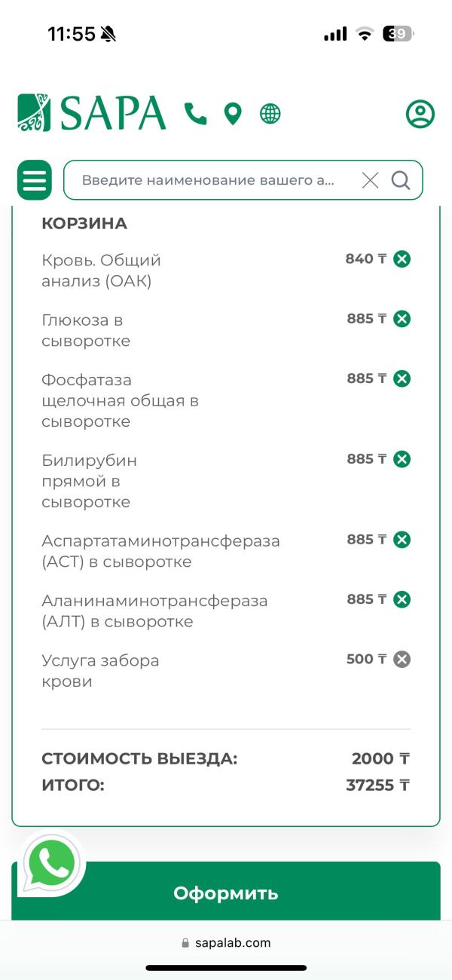The width and height of the screenshot is (452, 980).
Task: Open the green hamburger menu
Action: pos(35,180)
